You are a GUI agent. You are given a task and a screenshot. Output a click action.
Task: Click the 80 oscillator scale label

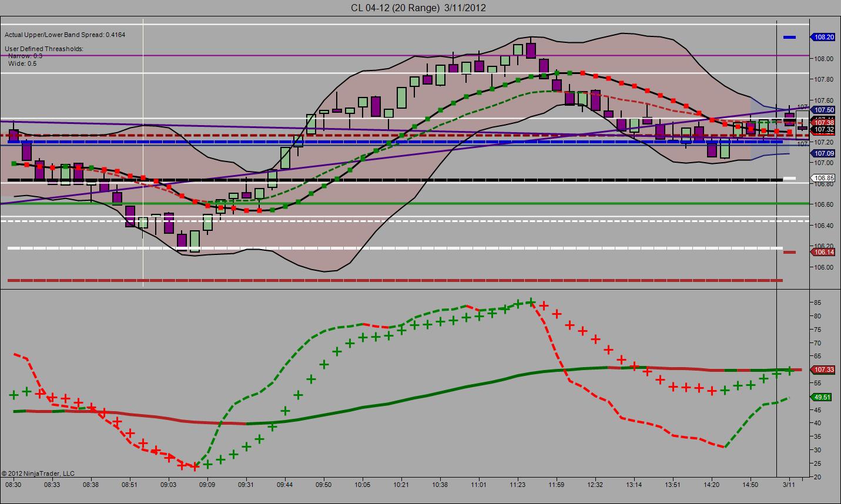817,316
